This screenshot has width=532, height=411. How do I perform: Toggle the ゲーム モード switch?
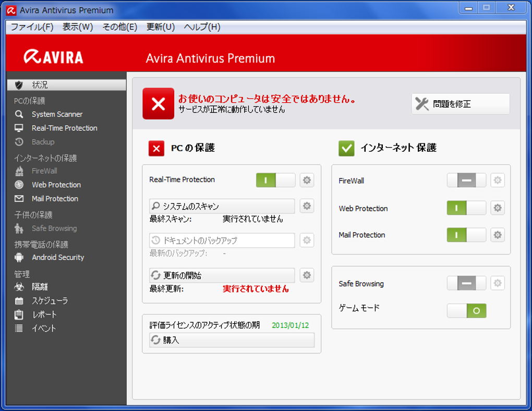(x=466, y=310)
